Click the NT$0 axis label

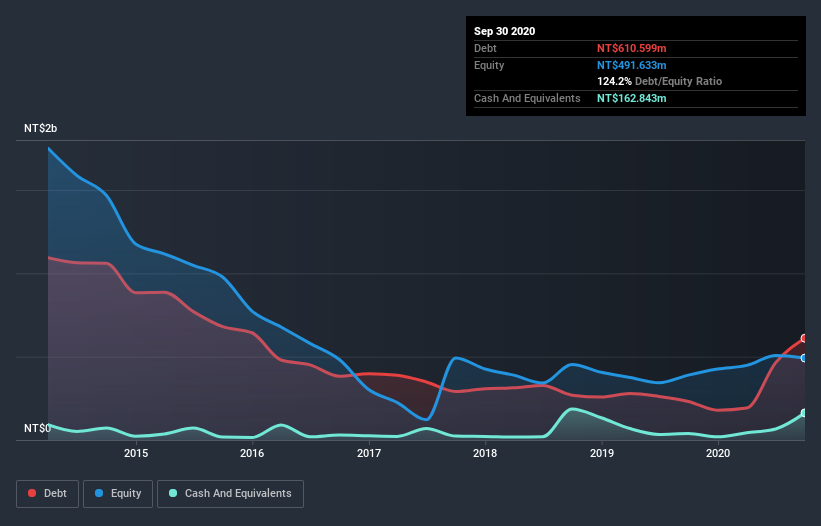click(37, 428)
